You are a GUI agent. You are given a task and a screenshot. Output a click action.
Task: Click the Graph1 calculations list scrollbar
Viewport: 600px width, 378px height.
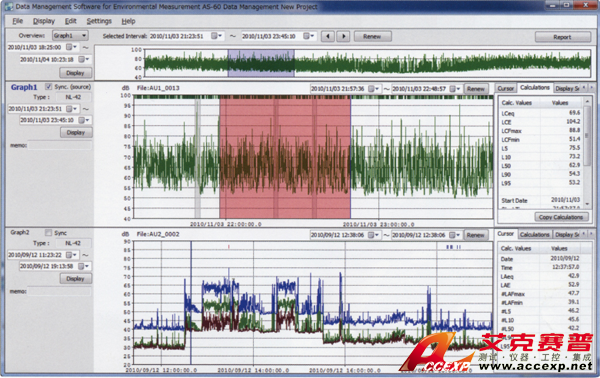[x=587, y=153]
